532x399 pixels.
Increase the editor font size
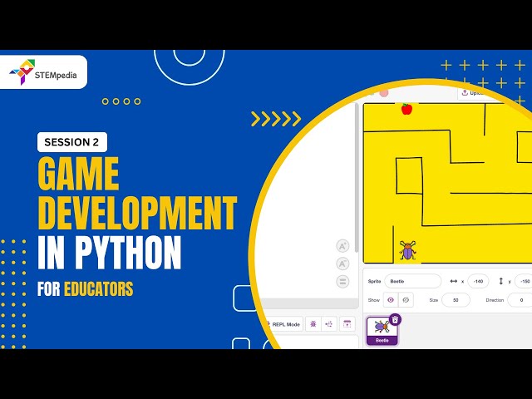click(342, 246)
